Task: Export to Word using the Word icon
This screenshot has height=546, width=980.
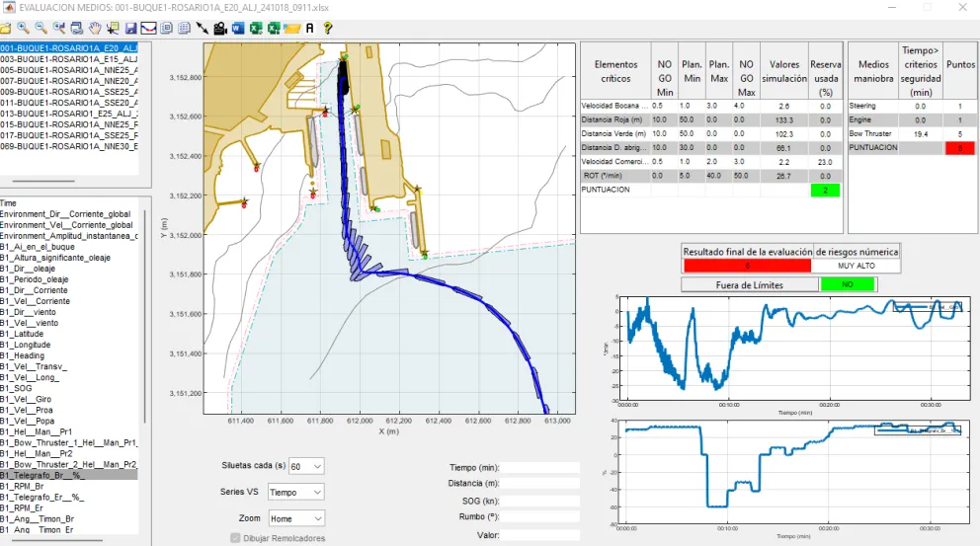Action: pyautogui.click(x=238, y=28)
